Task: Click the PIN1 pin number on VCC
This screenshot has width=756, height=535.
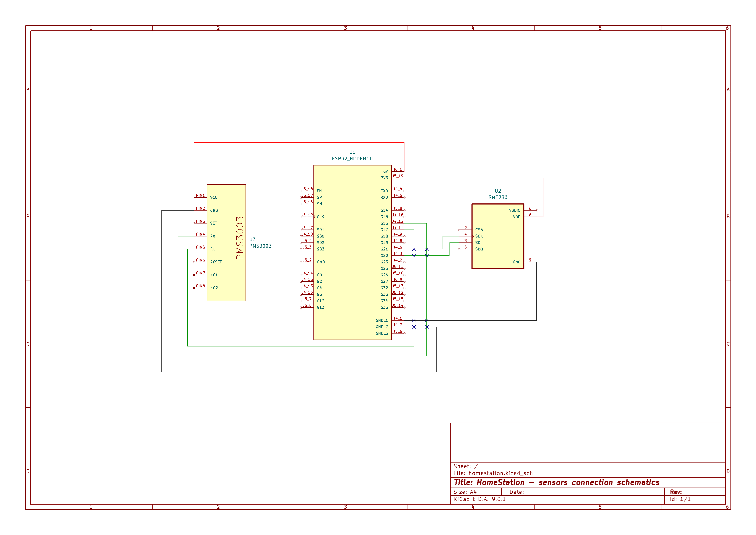Action: tap(200, 195)
